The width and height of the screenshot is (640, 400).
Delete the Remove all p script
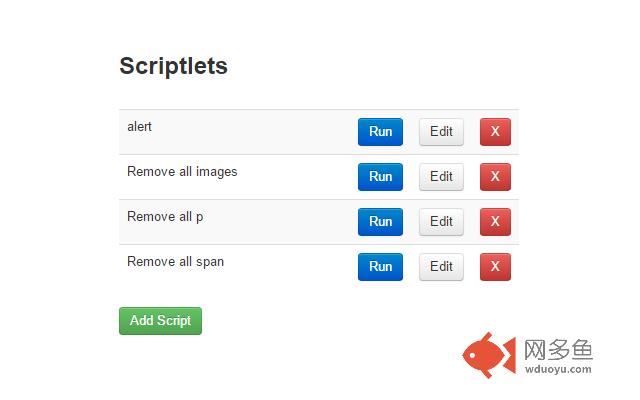pos(495,222)
